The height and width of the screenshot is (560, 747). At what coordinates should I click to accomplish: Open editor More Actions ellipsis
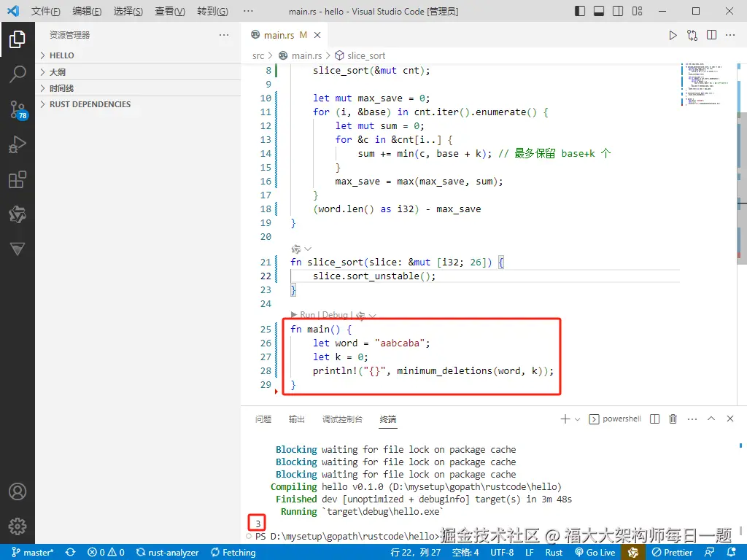[729, 35]
